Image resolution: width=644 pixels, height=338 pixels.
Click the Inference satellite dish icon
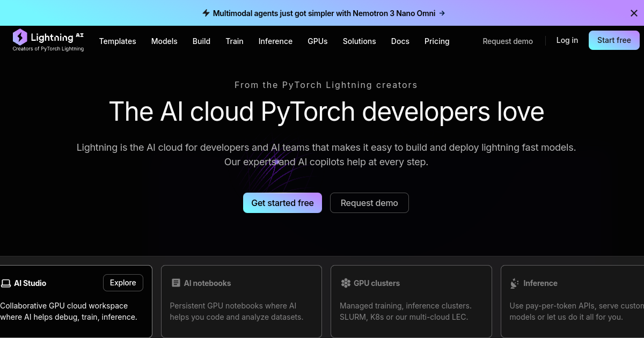point(515,283)
